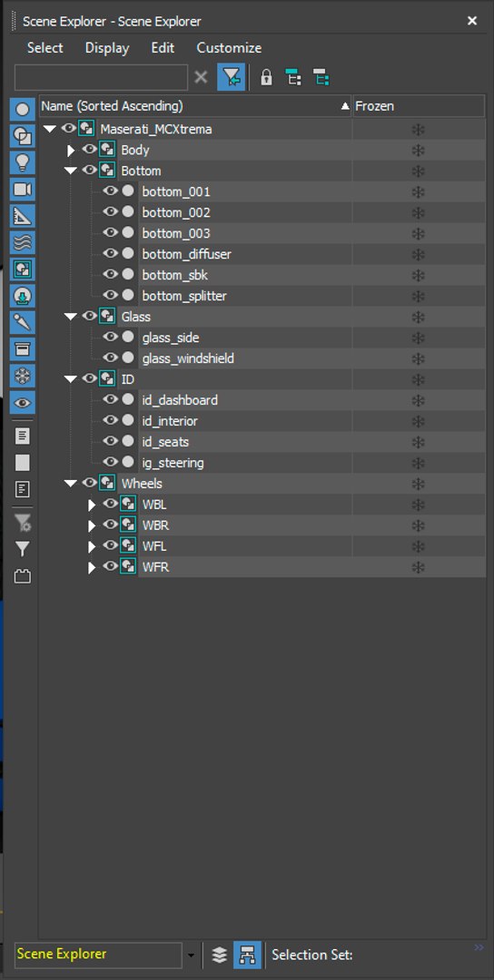The width and height of the screenshot is (494, 980).
Task: Switch to Sort by Hierarchy mode icon
Action: pyautogui.click(x=247, y=955)
